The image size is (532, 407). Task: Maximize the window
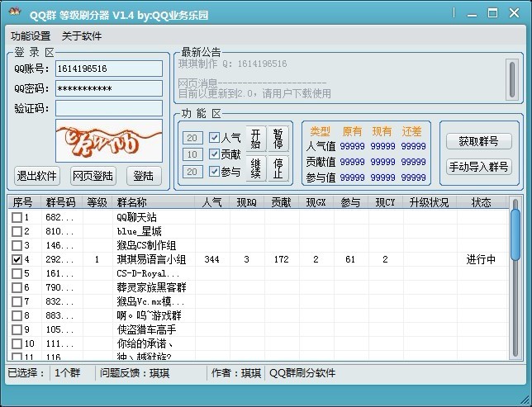click(x=492, y=13)
